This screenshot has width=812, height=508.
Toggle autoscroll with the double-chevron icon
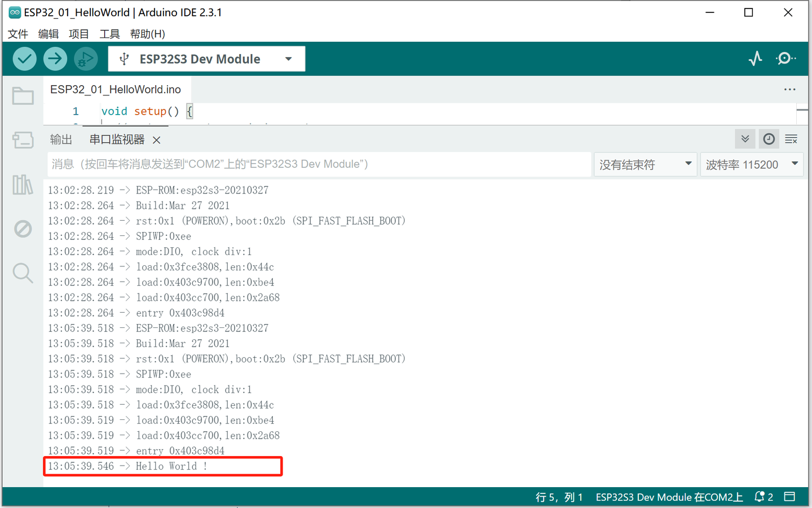coord(745,139)
